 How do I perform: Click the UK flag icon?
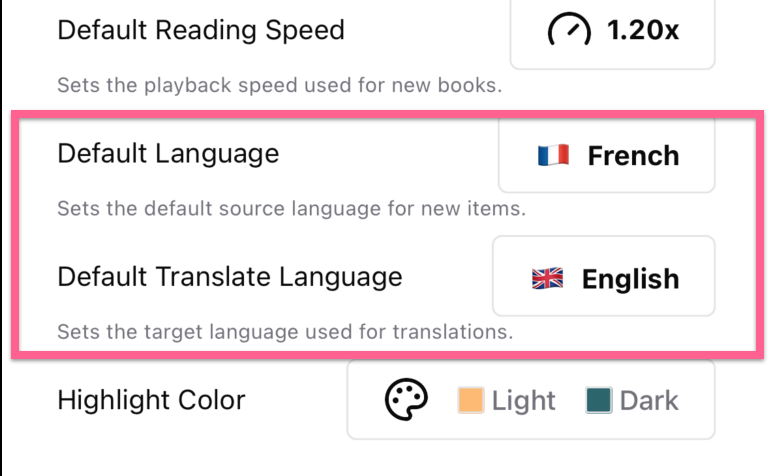tap(548, 279)
